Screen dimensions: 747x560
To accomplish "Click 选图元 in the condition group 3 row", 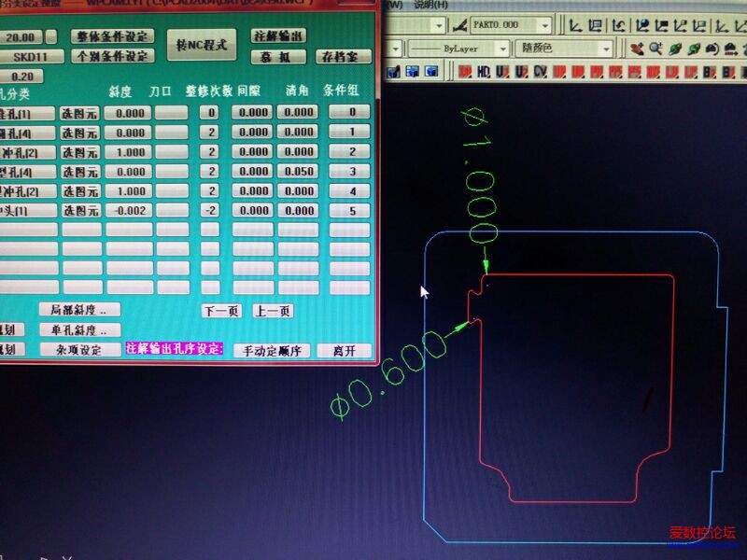I will pos(80,172).
